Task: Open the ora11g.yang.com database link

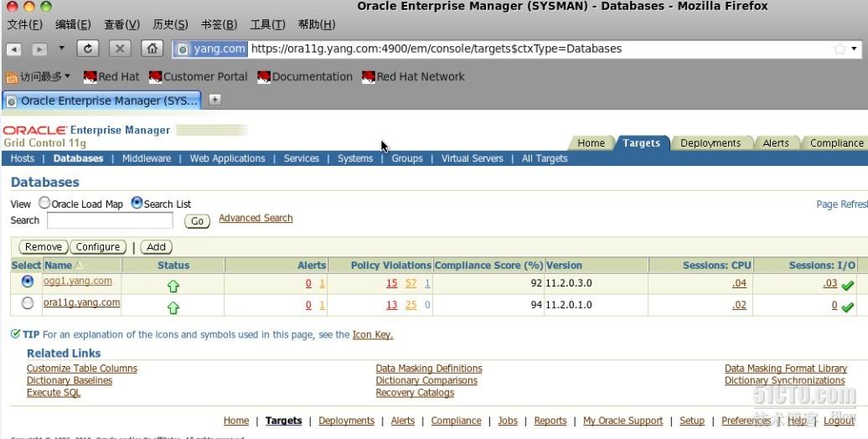Action: pyautogui.click(x=81, y=302)
